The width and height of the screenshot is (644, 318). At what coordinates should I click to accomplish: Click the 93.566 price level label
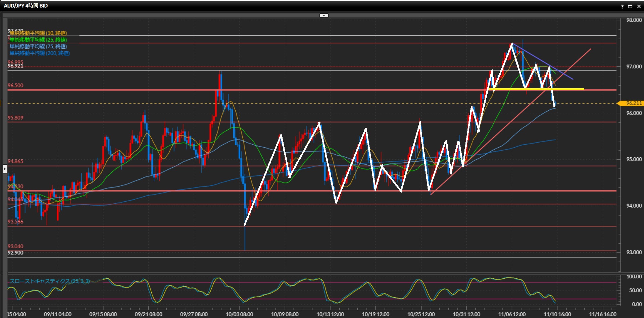(16, 222)
